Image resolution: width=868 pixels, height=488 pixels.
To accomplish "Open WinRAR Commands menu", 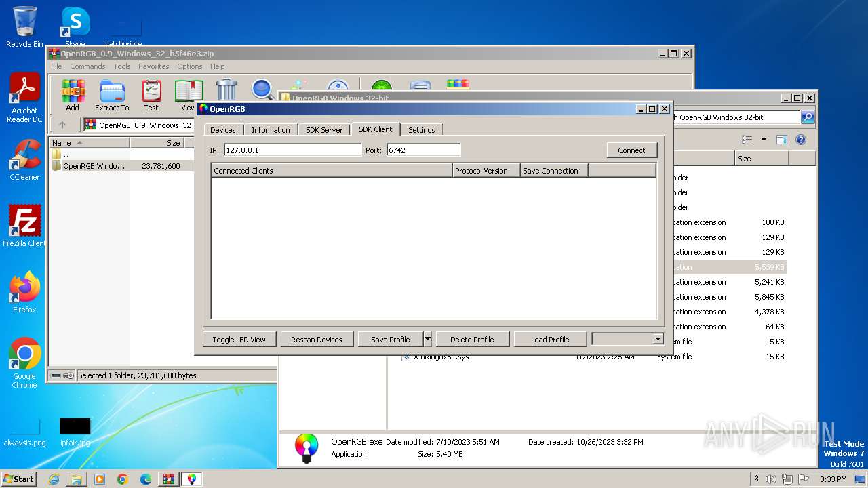I will [87, 66].
